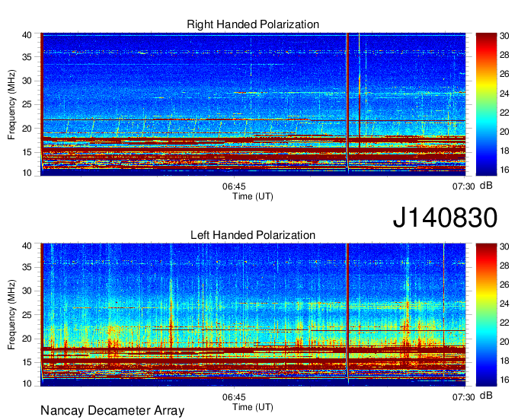This screenshot has height=420, width=518.
Task: Click the dB unit label beside the Right Handed color bar
Action: pos(486,186)
